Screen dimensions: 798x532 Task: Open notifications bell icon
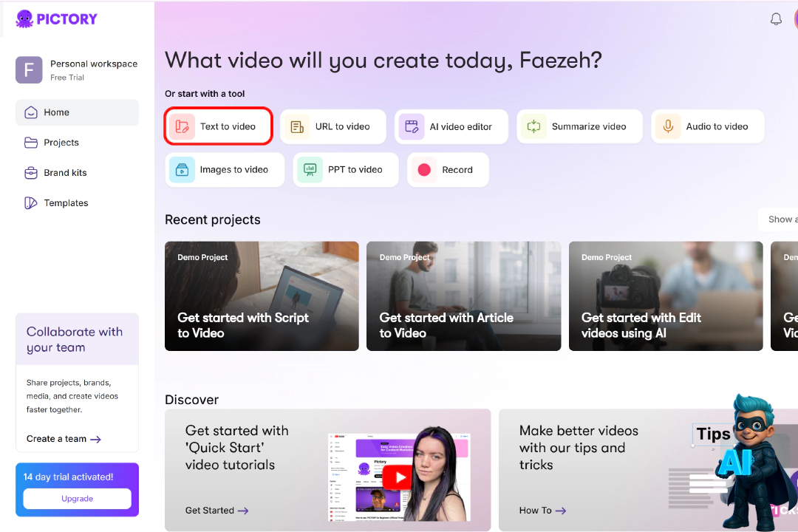pos(776,19)
